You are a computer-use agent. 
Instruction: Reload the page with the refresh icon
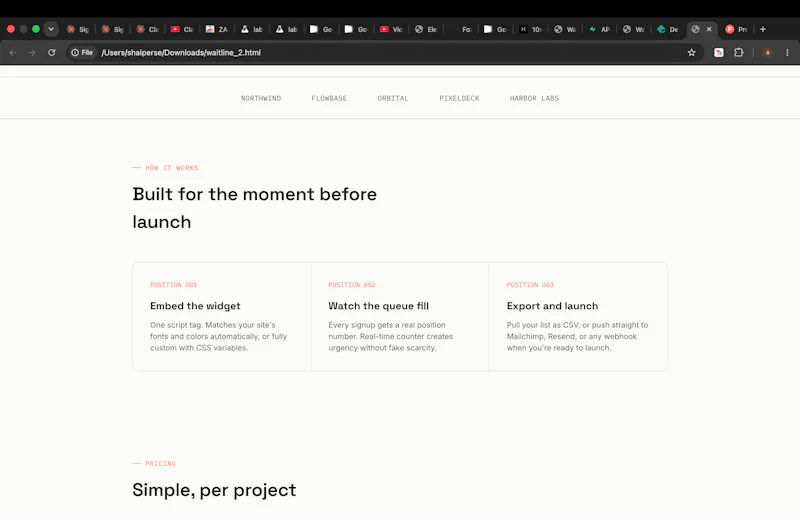pos(52,53)
